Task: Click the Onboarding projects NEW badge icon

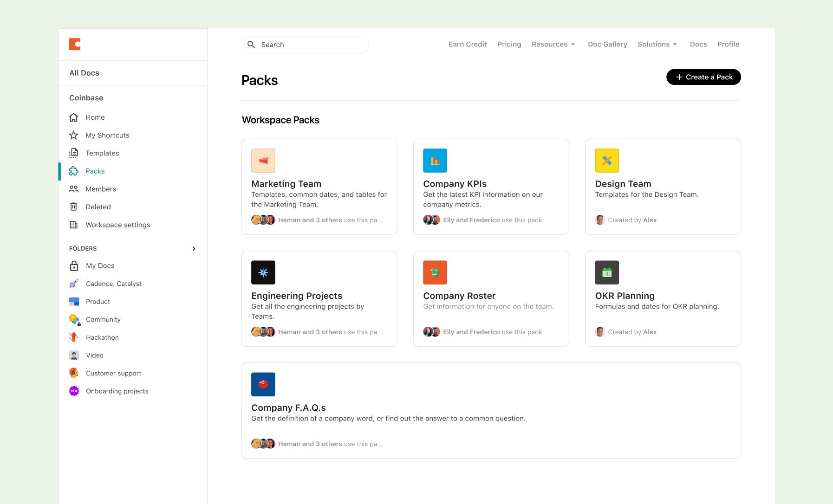Action: pos(74,391)
